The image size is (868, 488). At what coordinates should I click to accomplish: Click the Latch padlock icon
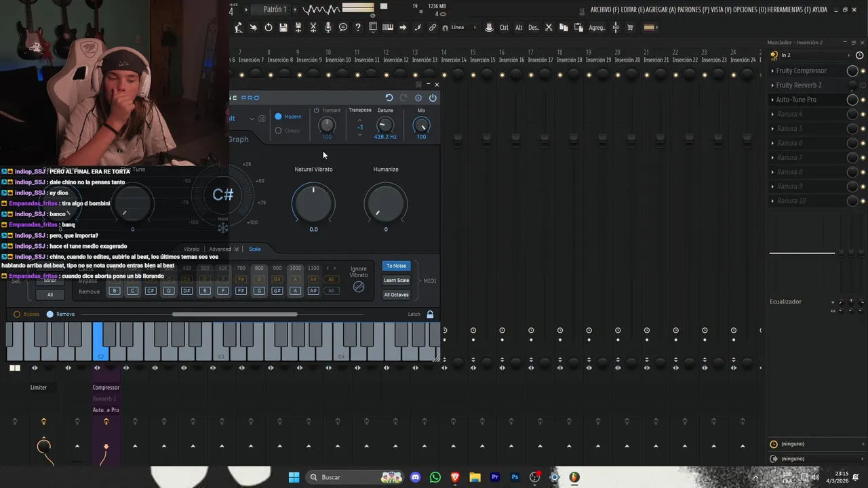(430, 314)
